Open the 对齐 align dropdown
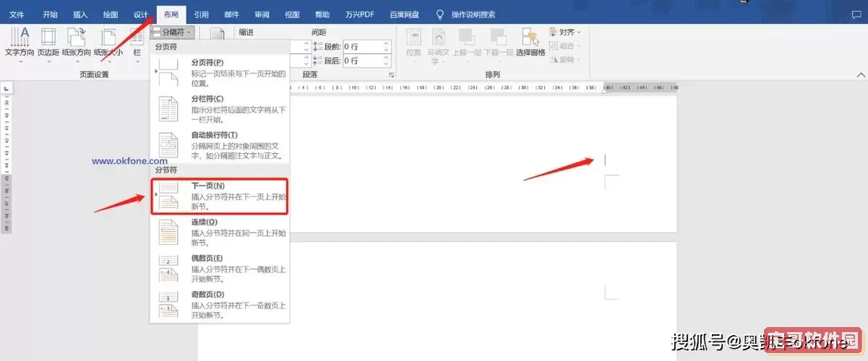 [x=565, y=32]
